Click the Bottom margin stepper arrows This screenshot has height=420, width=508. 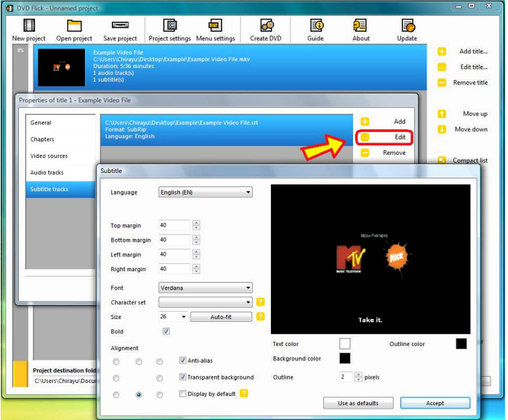196,240
